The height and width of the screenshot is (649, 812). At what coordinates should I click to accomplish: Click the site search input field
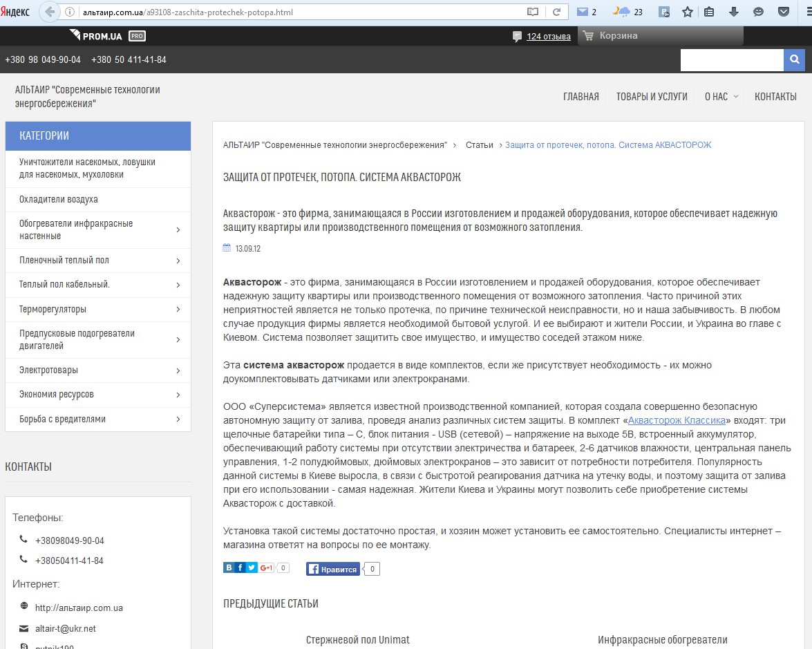(x=732, y=60)
